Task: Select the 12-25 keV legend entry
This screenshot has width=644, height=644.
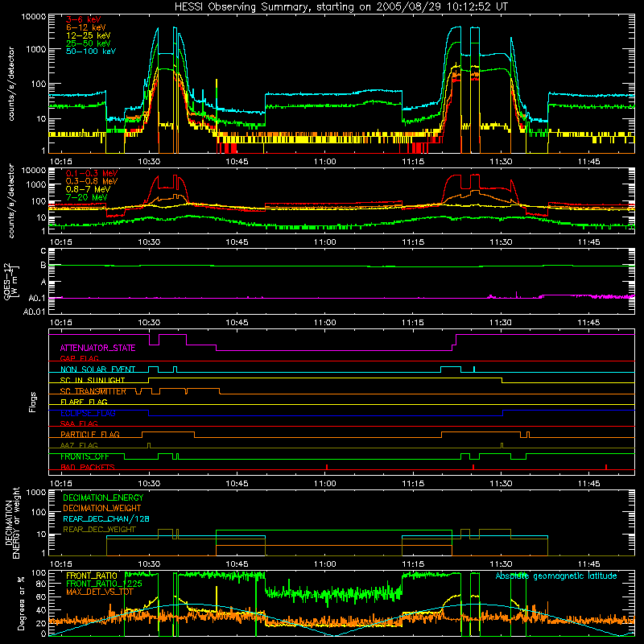Action: point(89,35)
